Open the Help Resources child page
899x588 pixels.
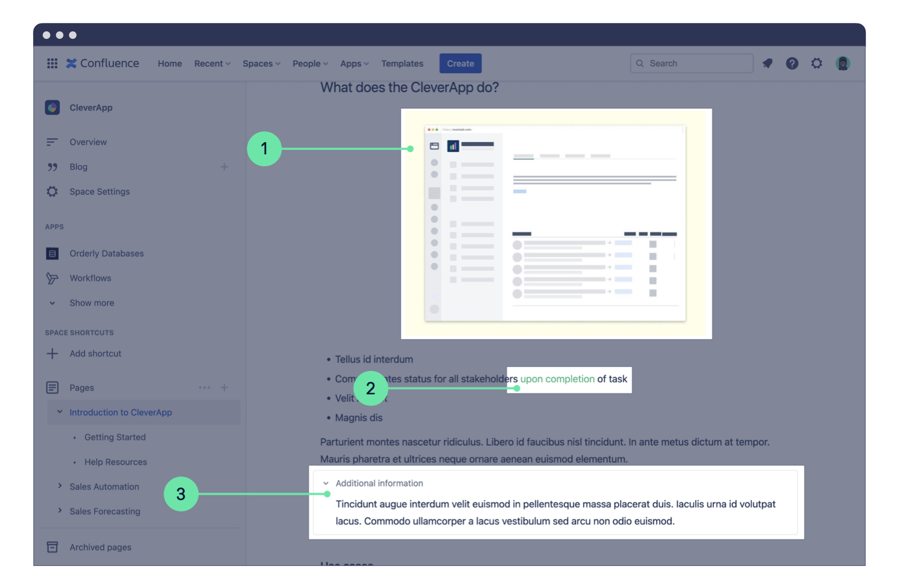tap(115, 462)
